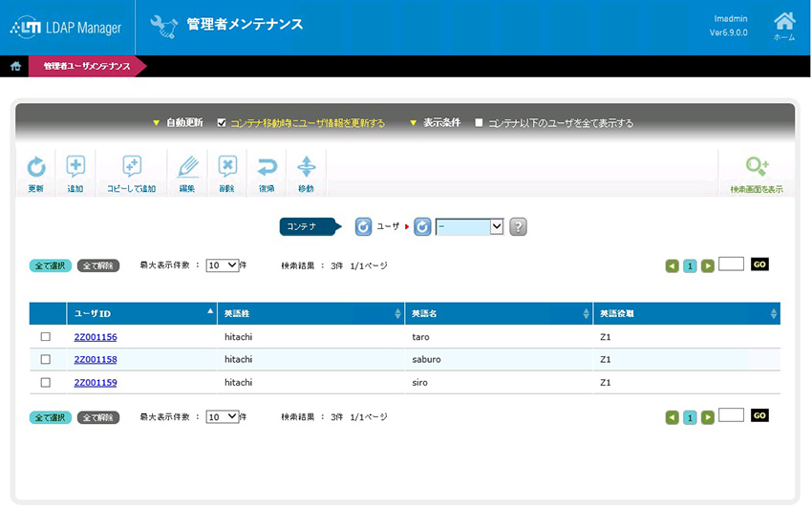The width and height of the screenshot is (812, 529).
Task: Check the row checkbox for user 2Z001158
Action: point(45,360)
